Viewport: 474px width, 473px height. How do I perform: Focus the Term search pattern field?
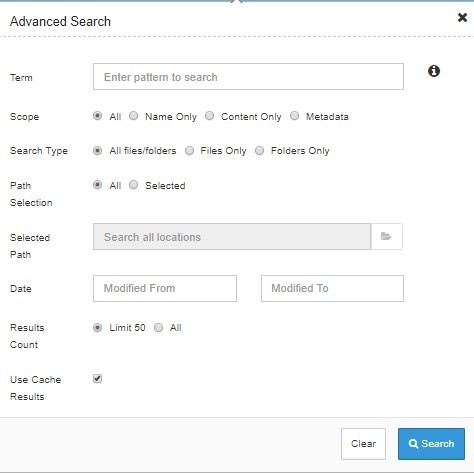pyautogui.click(x=248, y=77)
